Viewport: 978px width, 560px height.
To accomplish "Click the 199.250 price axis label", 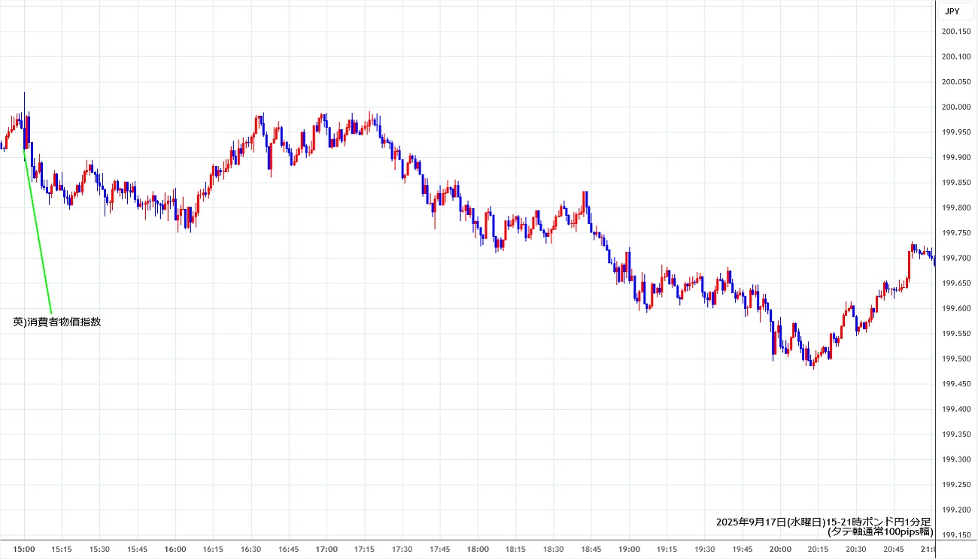I will [x=955, y=485].
